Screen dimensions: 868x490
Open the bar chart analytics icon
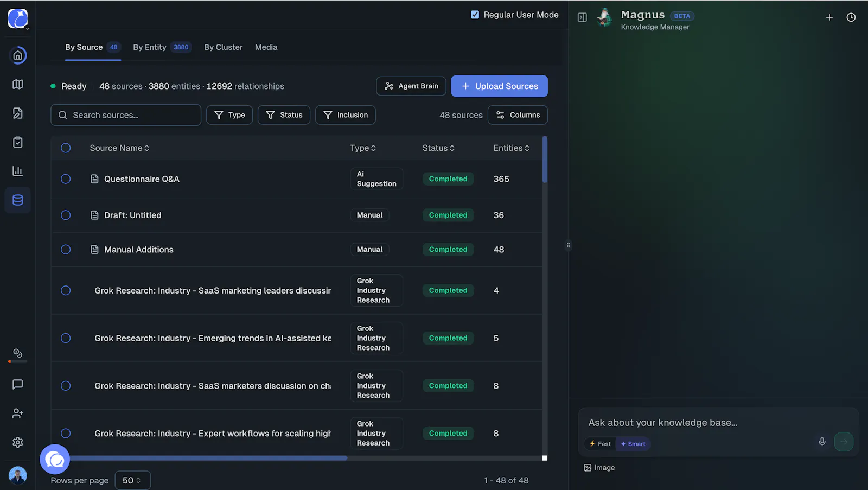click(18, 171)
